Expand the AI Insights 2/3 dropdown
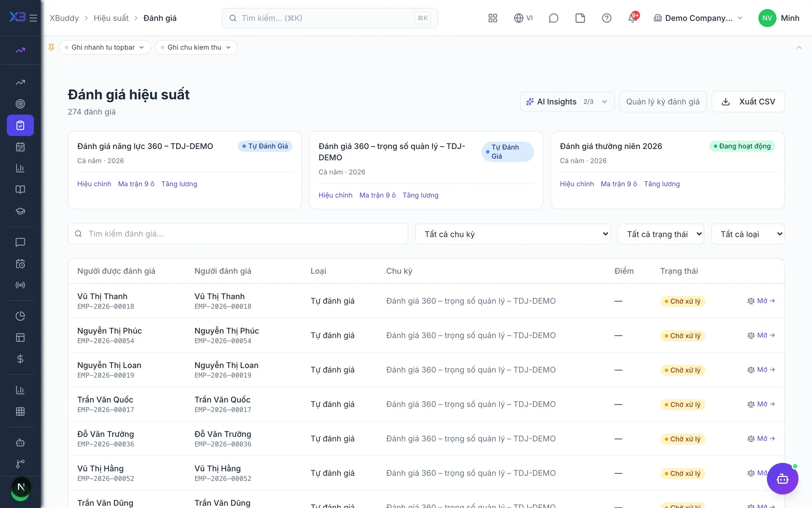The image size is (812, 508). tap(567, 102)
